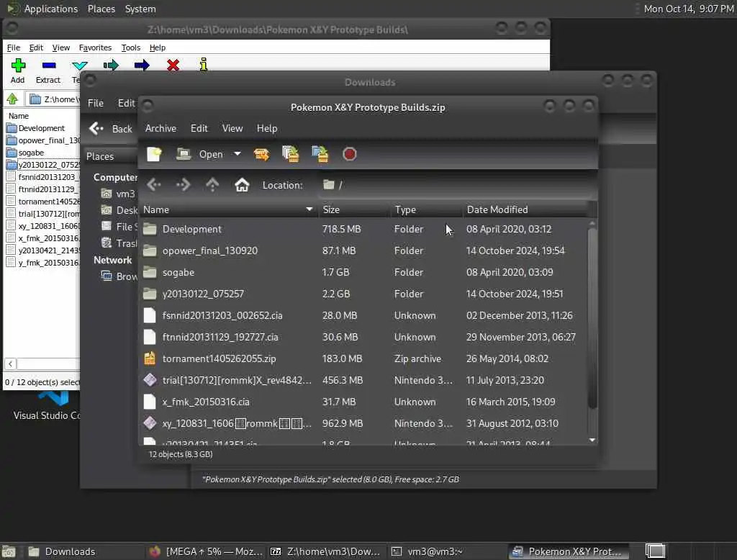Click the zip archive icon for tornament1405262055.zip
The image size is (737, 560).
150,358
